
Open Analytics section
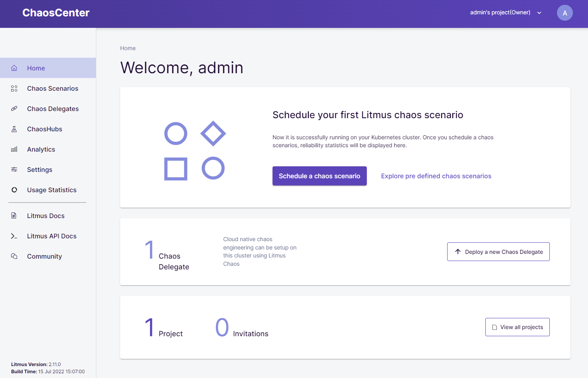pyautogui.click(x=48, y=149)
